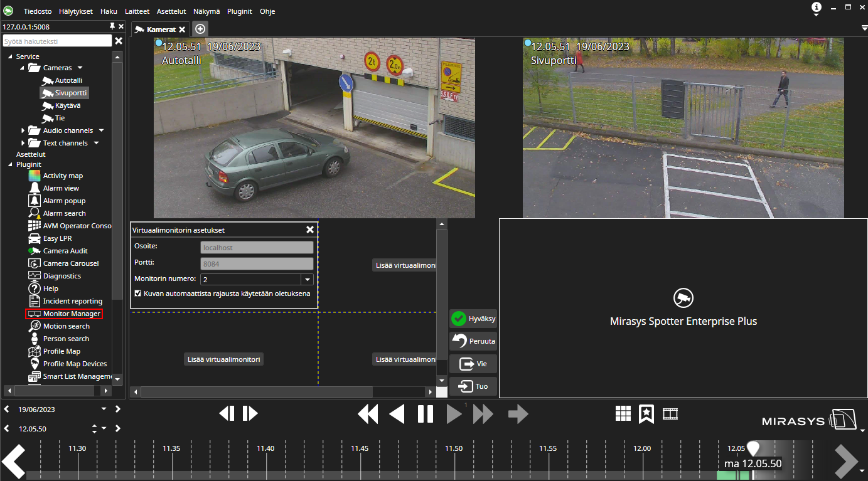Open the Motion search plugin
This screenshot has height=481, width=868.
click(66, 326)
